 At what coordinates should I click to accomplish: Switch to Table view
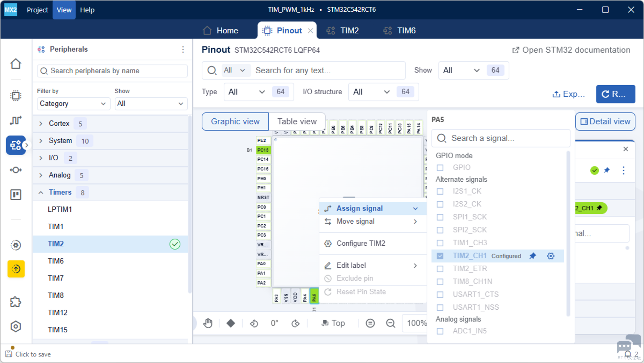[297, 121]
